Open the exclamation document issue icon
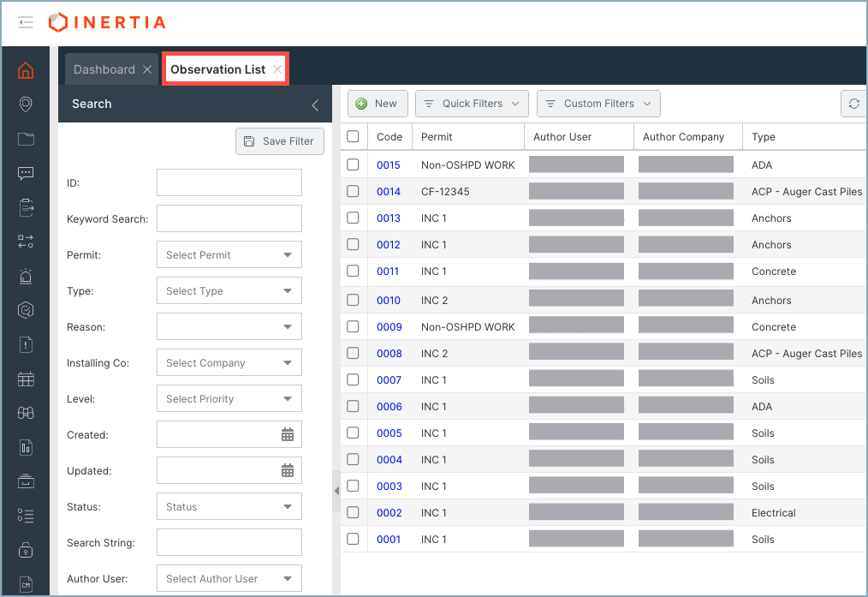This screenshot has height=597, width=868. 26,344
